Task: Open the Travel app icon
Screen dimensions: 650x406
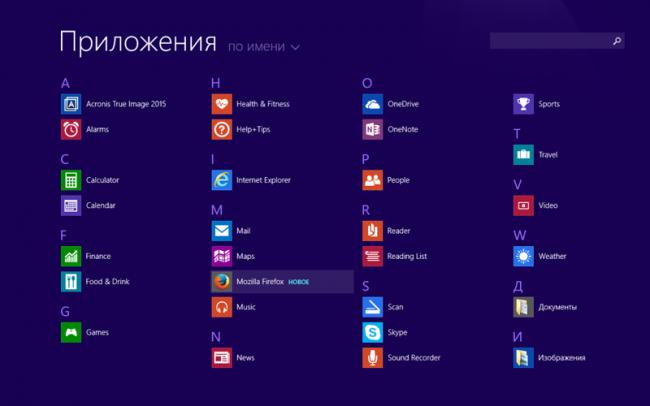Action: tap(523, 155)
